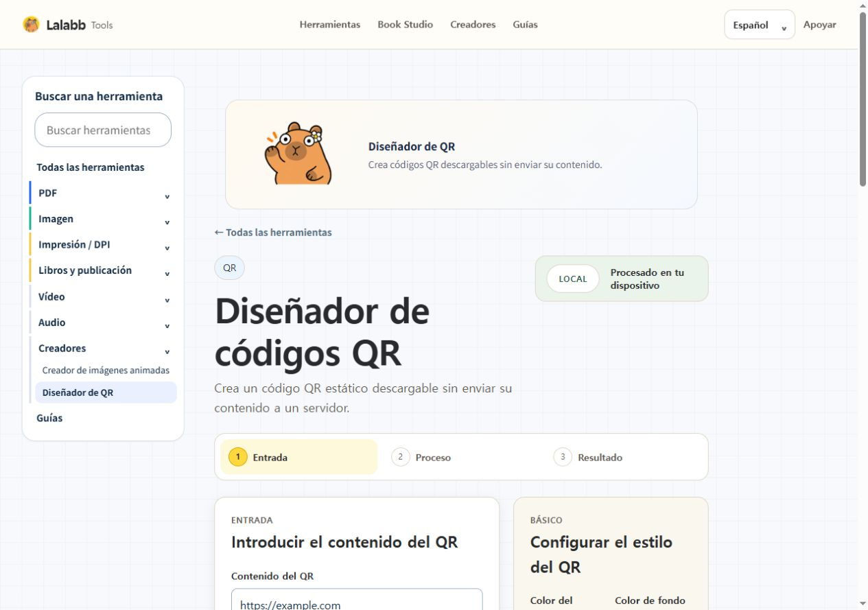
Task: Click the waving capybara mascot image
Action: [x=298, y=154]
